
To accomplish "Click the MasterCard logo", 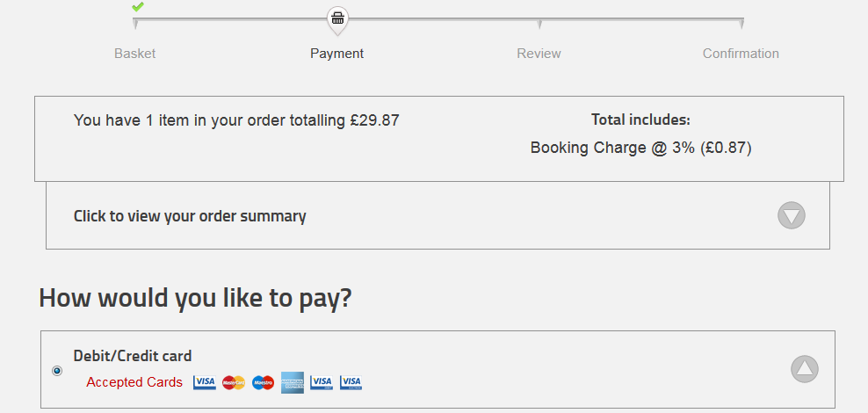I will [x=234, y=382].
